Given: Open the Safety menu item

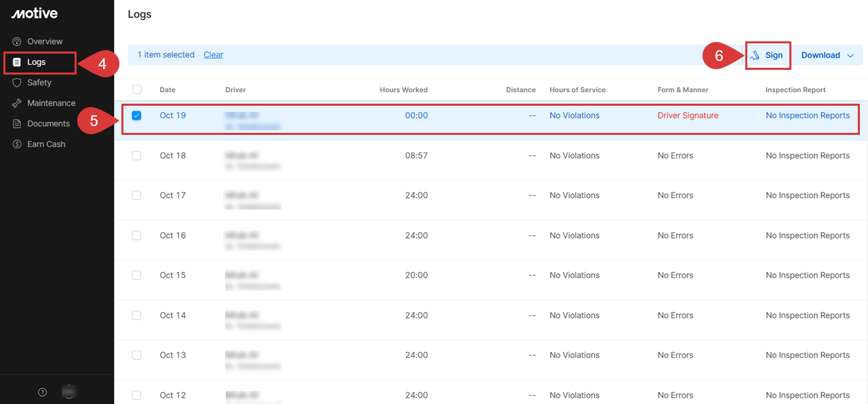Looking at the screenshot, I should [x=39, y=83].
